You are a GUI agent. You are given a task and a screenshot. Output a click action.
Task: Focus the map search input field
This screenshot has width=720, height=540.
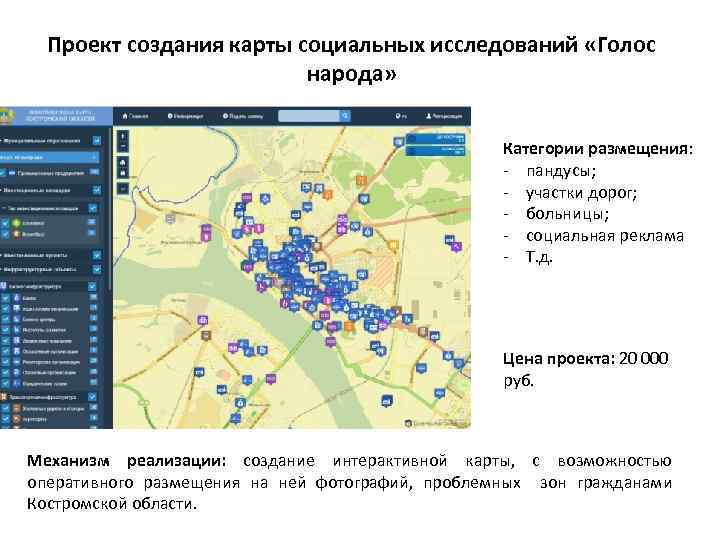point(309,116)
